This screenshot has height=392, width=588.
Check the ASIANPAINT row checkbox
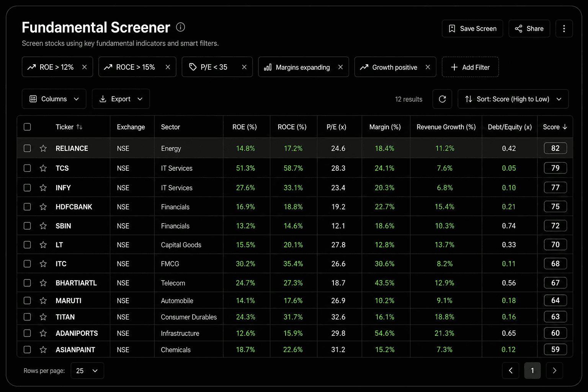coord(27,350)
